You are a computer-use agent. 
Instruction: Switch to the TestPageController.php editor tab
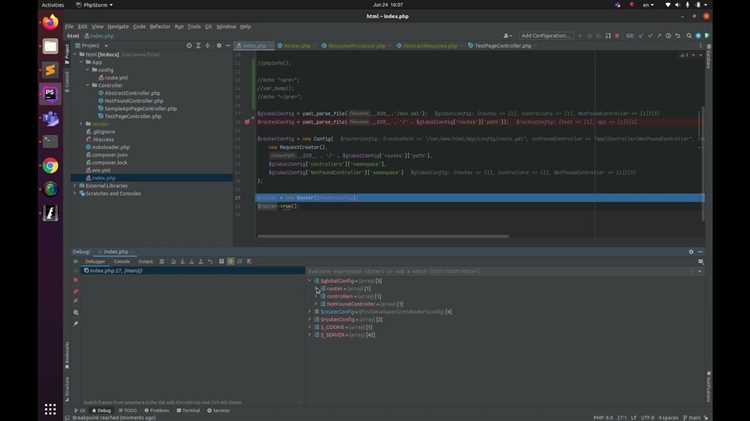[x=500, y=45]
